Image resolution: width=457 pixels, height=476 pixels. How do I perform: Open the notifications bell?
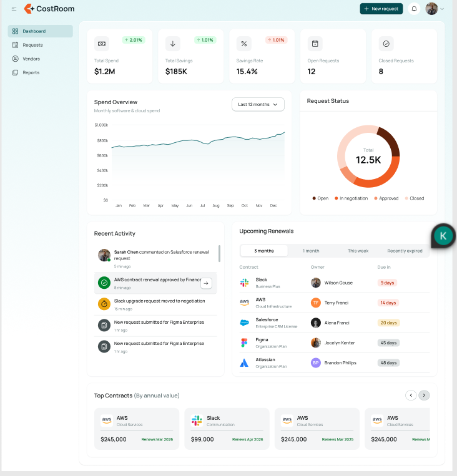(x=414, y=9)
